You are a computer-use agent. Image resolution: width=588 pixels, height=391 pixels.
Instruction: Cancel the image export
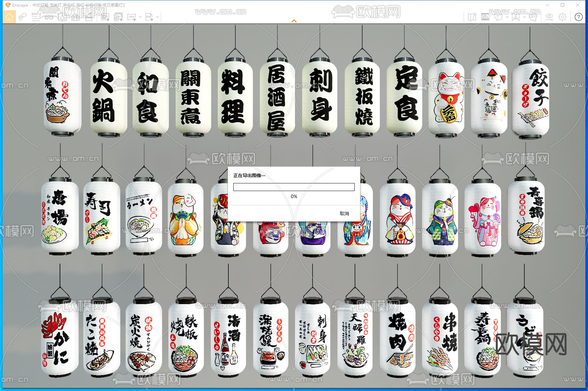pos(345,214)
